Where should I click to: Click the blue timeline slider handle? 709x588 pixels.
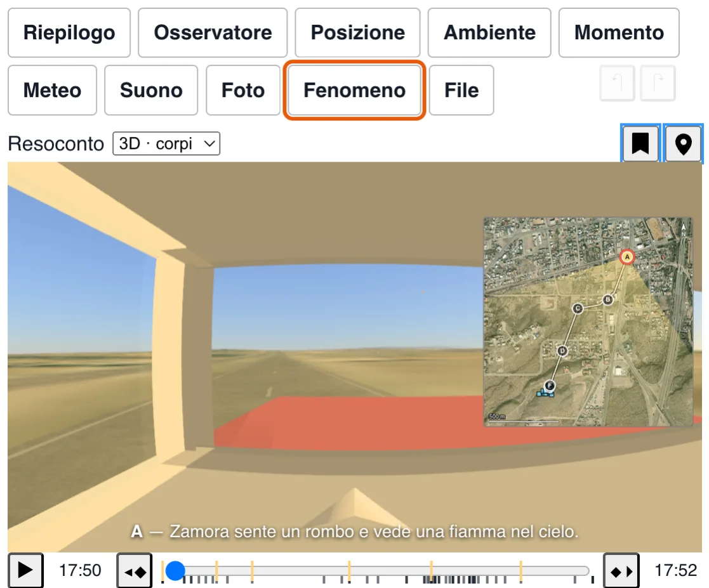coord(175,570)
